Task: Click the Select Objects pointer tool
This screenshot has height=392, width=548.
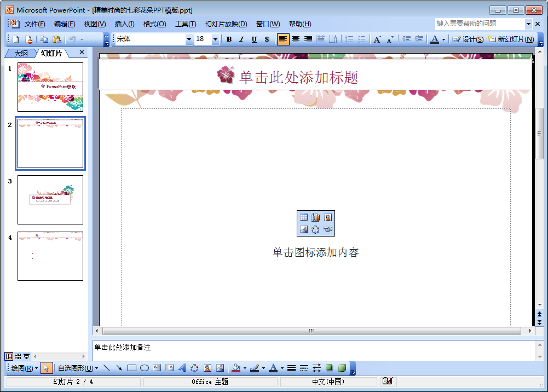Action: pos(46,368)
